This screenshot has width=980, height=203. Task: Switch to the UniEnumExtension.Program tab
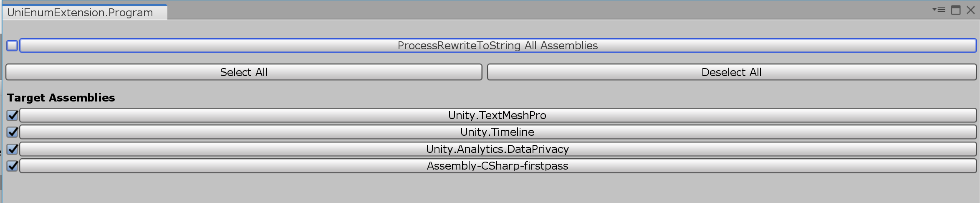(80, 13)
